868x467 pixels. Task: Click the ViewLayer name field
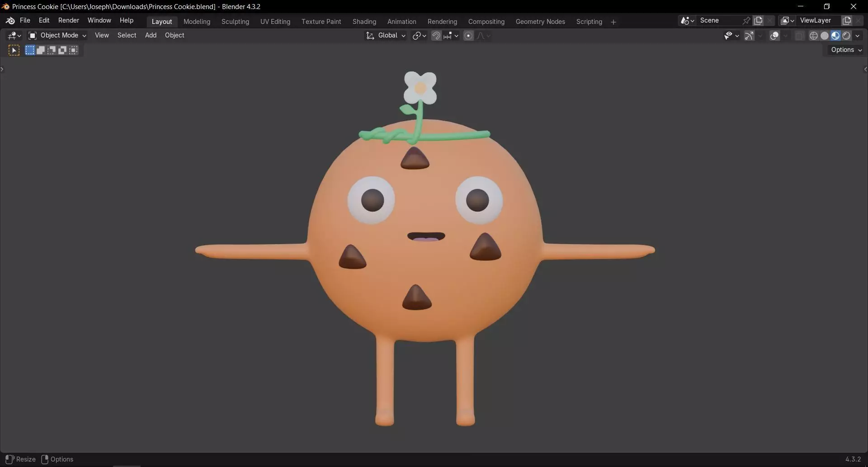[x=818, y=21]
